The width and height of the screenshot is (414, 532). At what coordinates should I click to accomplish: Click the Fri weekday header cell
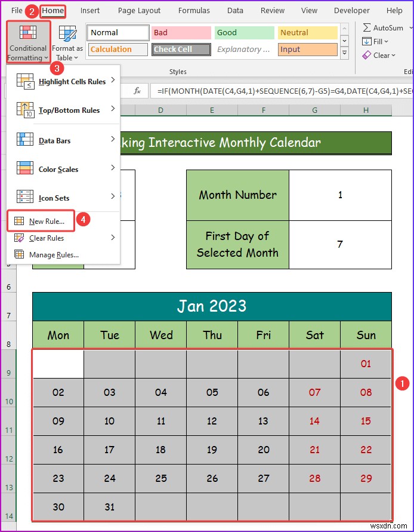coord(264,335)
